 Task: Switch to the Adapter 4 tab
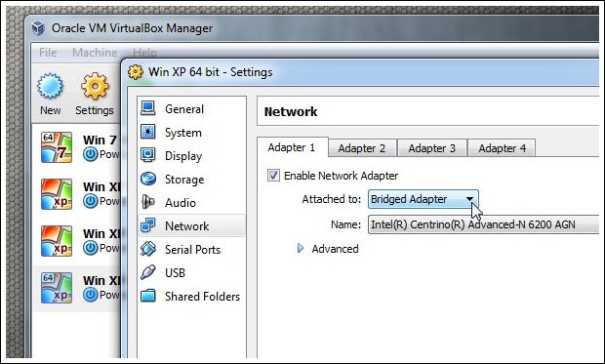coord(502,148)
